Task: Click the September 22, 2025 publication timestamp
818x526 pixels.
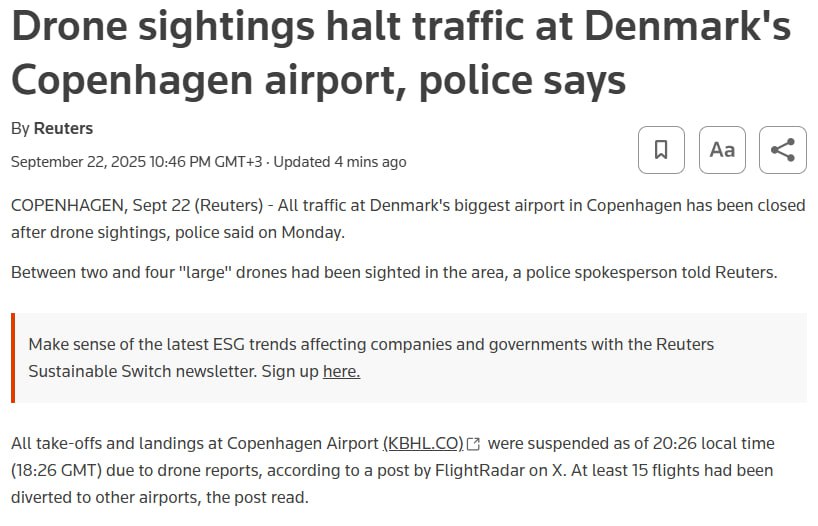Action: 137,161
